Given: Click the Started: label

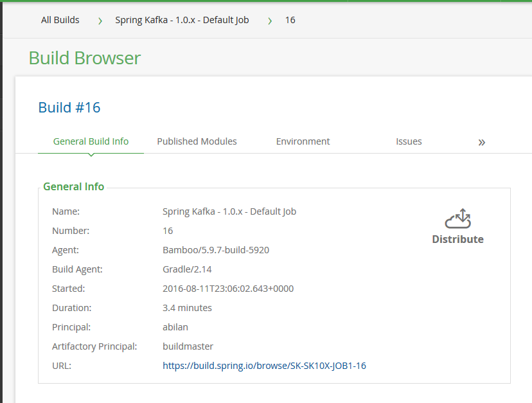Looking at the screenshot, I should pos(69,289).
